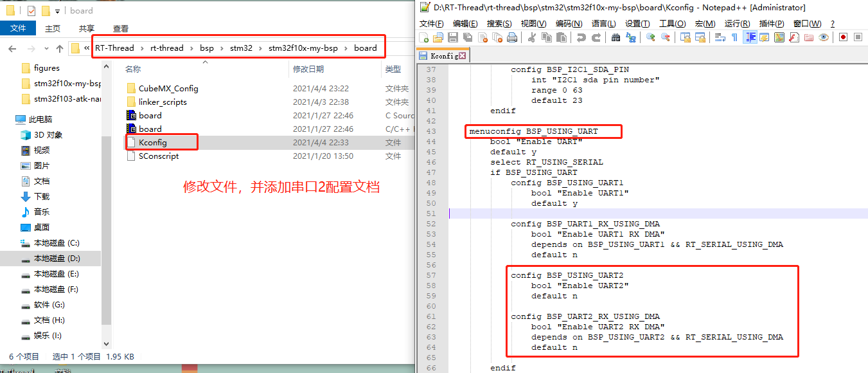Open the 编辑(E) menu in Notepad++
The image size is (868, 373).
pos(465,24)
